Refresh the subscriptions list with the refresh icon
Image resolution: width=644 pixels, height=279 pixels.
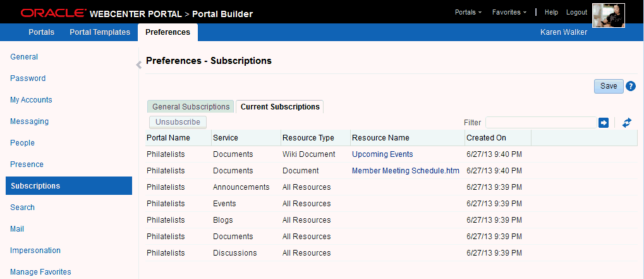(627, 123)
